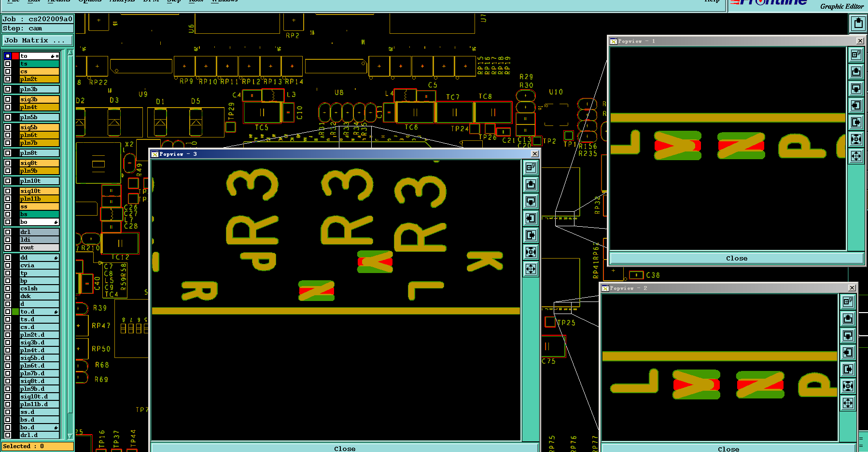Pan left in Popview 2
This screenshot has width=868, height=452.
coord(848,352)
